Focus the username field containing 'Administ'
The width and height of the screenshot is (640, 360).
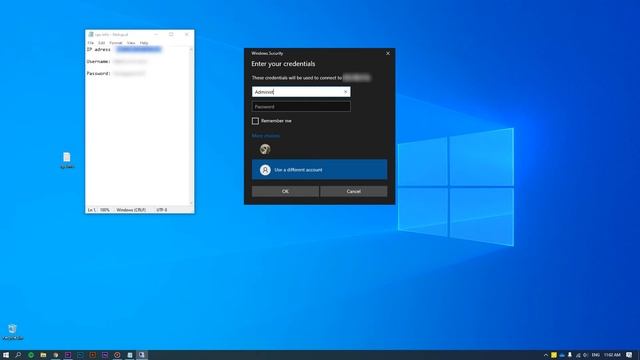point(301,92)
